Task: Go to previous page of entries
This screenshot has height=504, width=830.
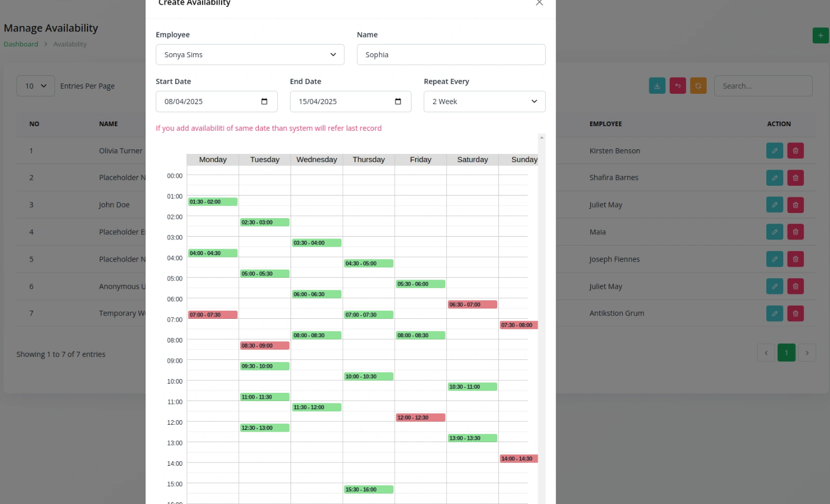Action: pos(766,352)
